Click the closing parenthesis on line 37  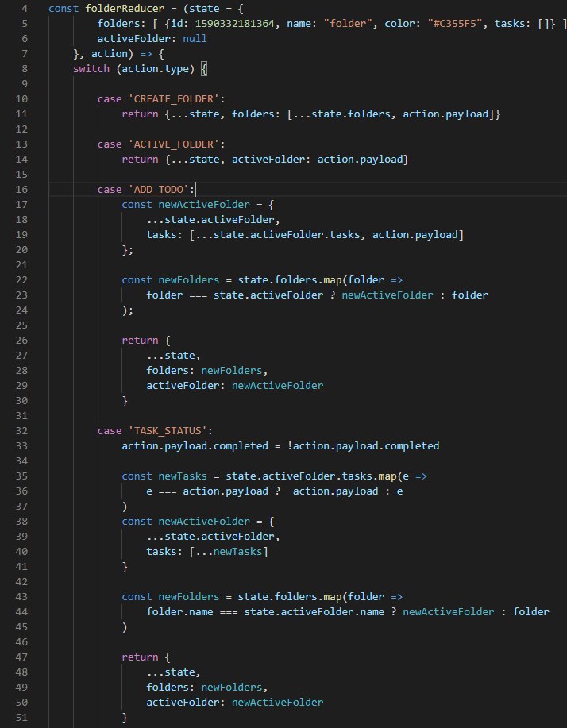(x=125, y=506)
